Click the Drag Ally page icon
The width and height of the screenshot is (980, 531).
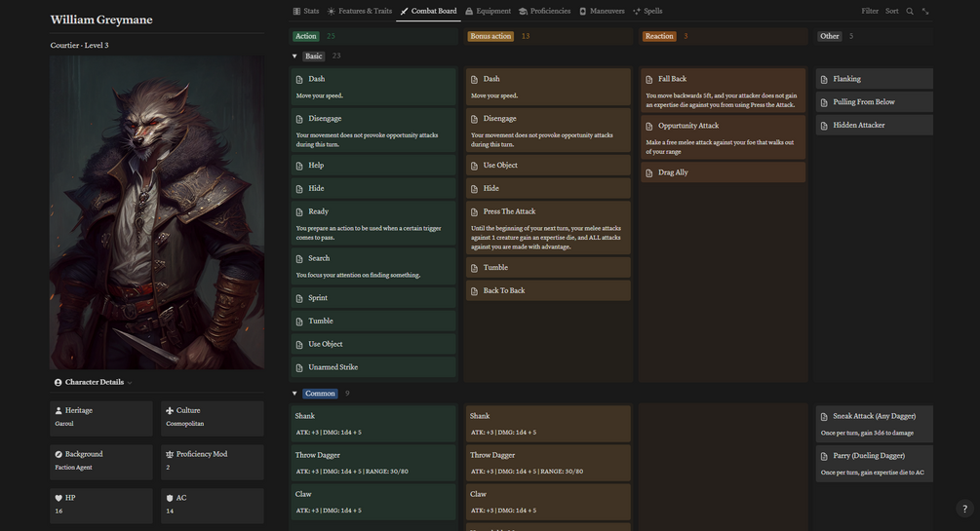649,173
